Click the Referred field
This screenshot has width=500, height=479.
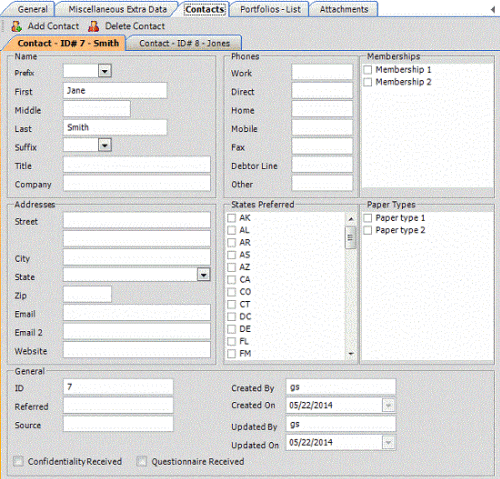point(118,405)
